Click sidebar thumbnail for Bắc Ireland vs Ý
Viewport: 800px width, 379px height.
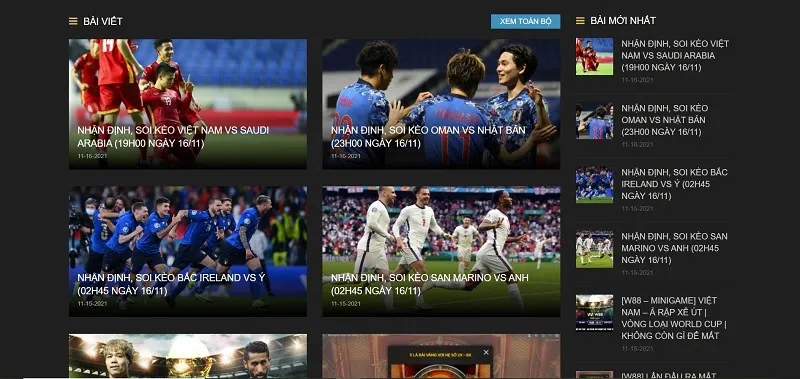point(594,185)
